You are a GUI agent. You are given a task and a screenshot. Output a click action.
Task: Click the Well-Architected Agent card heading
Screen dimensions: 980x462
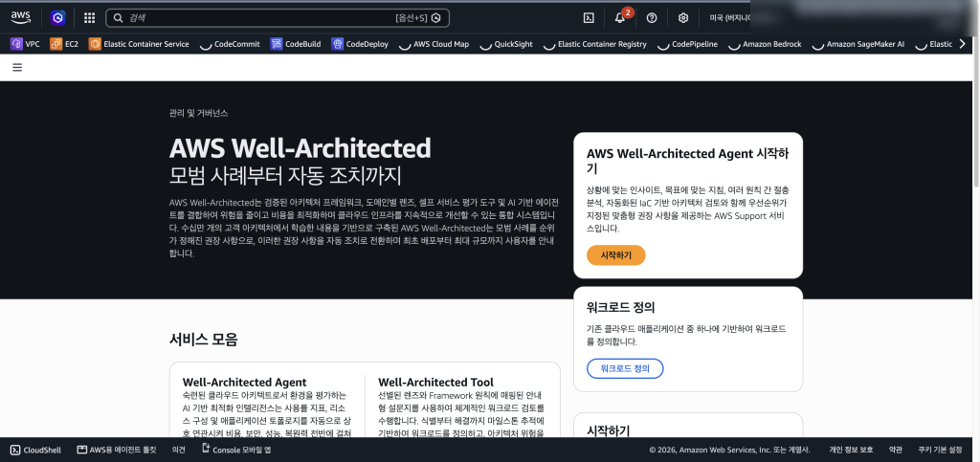point(244,382)
